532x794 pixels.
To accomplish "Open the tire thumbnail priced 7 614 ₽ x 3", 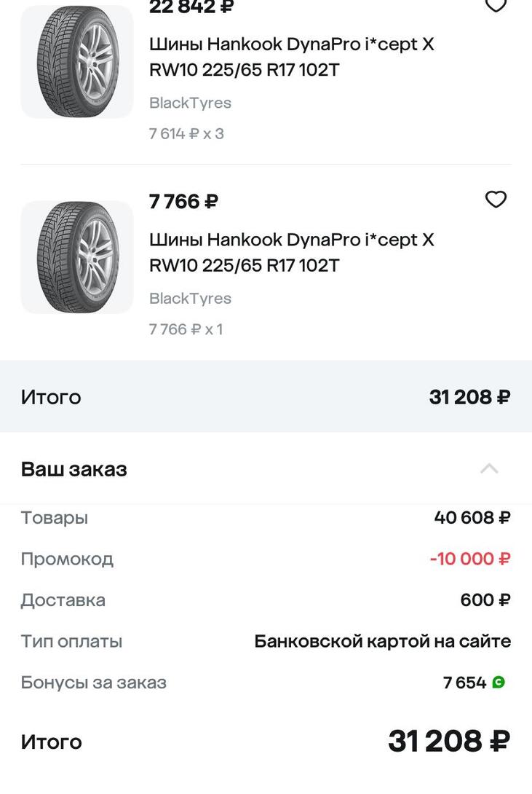I will [x=77, y=62].
